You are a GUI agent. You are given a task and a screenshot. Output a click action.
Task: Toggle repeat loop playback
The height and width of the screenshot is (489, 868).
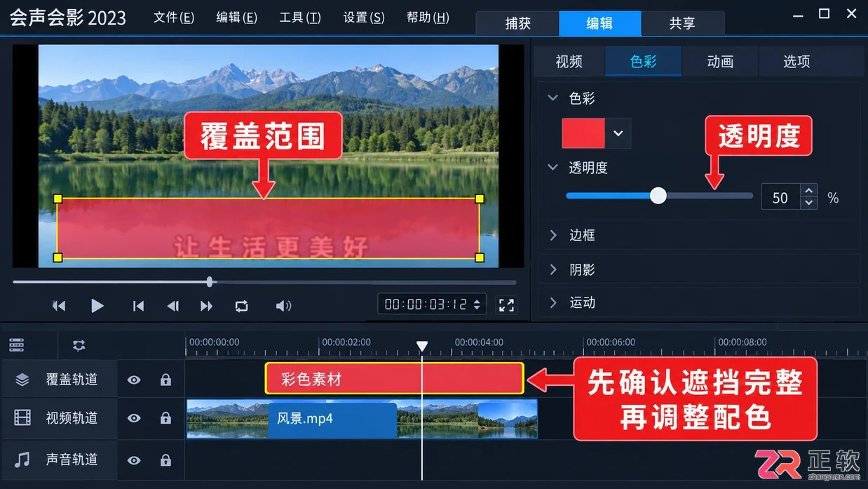(241, 305)
